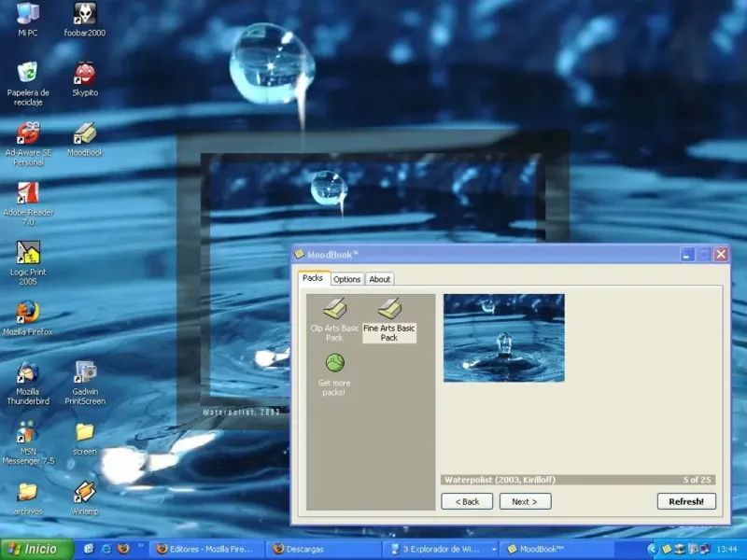Click the Next > button
Image resolution: width=747 pixels, height=560 pixels.
tap(525, 501)
